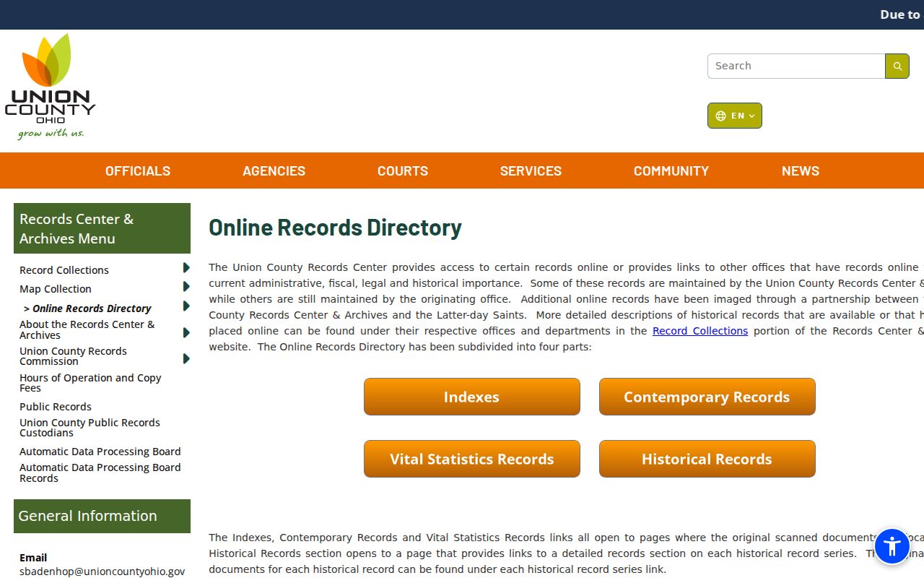Open the News menu

[x=801, y=171]
